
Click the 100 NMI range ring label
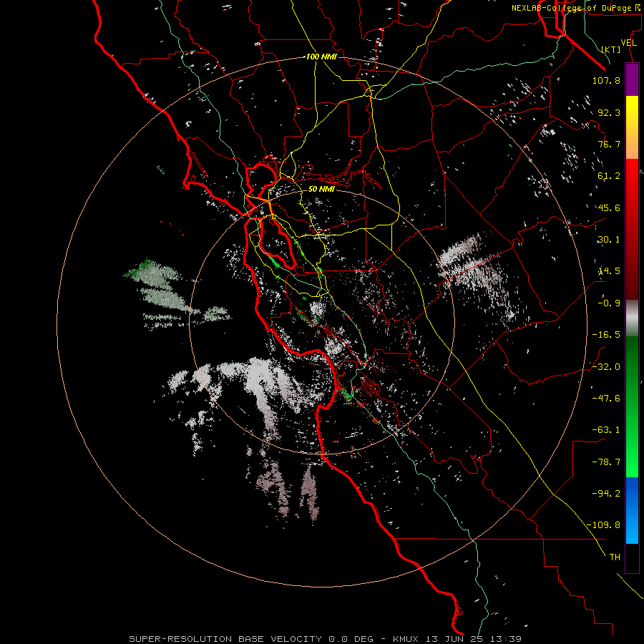[x=321, y=57]
